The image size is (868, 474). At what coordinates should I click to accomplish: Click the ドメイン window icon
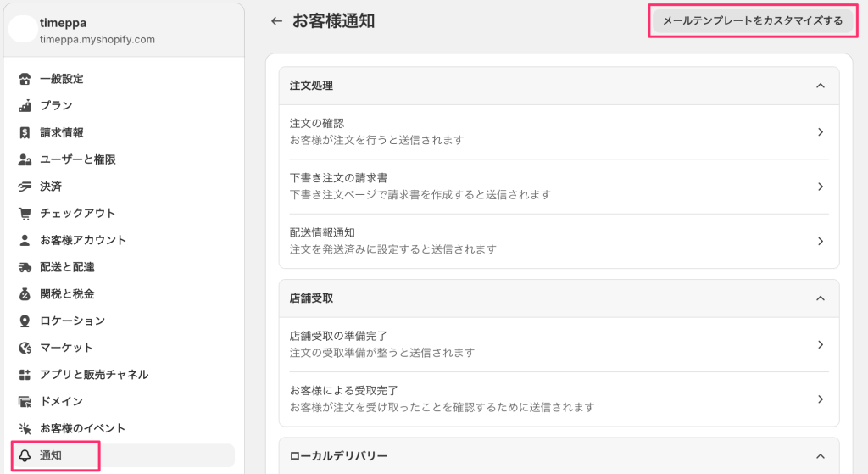(x=25, y=401)
